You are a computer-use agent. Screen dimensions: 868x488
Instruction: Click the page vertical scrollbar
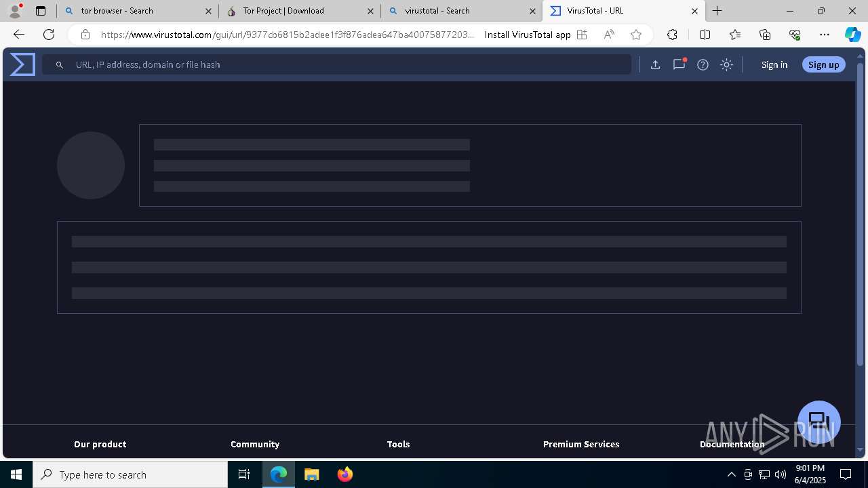[861, 215]
